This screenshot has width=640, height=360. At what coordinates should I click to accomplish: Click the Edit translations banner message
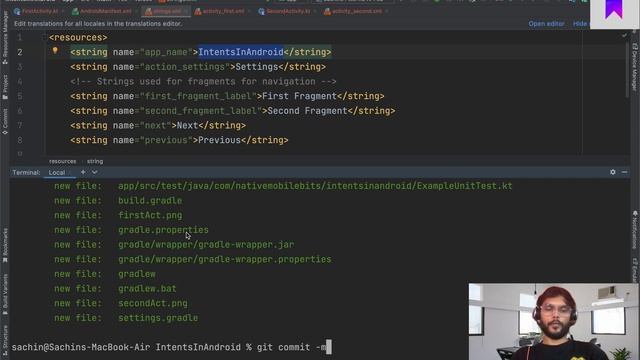pyautogui.click(x=98, y=24)
